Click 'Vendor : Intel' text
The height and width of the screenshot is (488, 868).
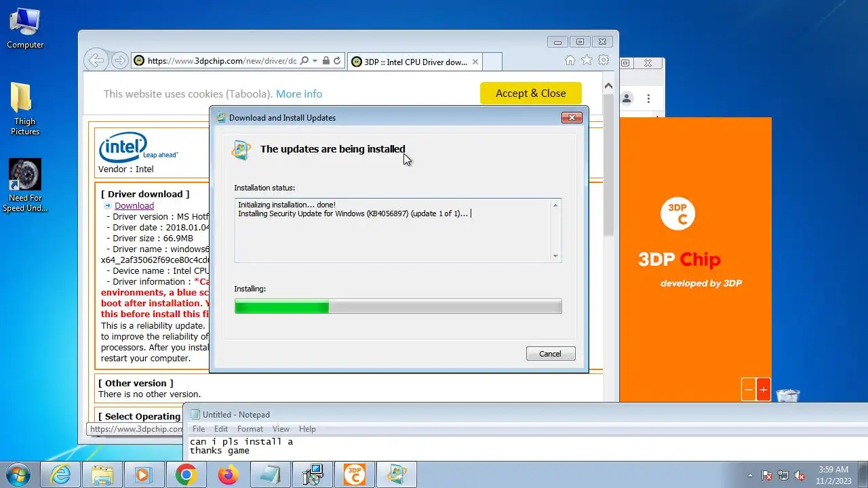126,169
